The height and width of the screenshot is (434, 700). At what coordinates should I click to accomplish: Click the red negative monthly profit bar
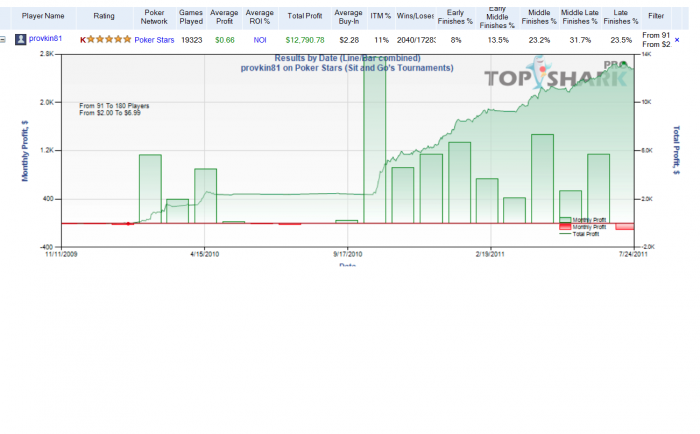[x=625, y=227]
